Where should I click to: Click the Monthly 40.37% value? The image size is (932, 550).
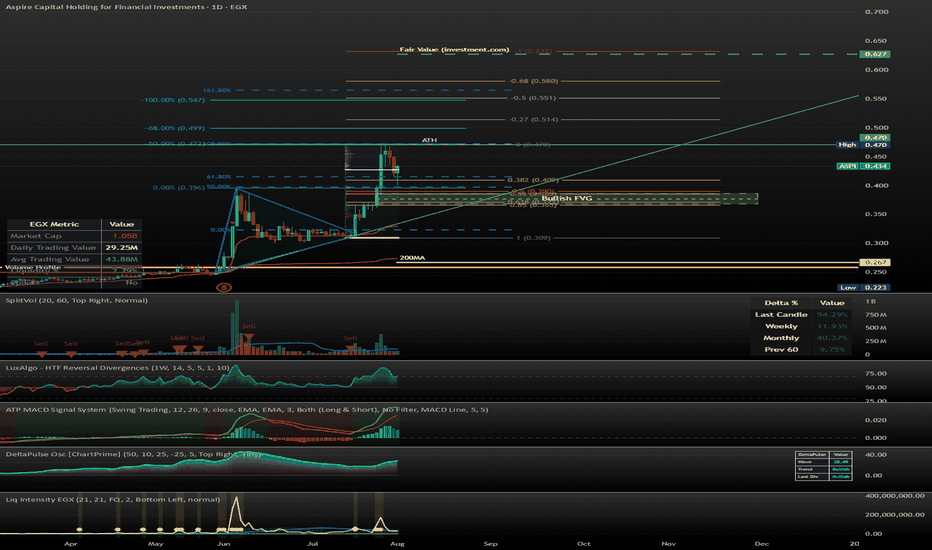pos(832,338)
